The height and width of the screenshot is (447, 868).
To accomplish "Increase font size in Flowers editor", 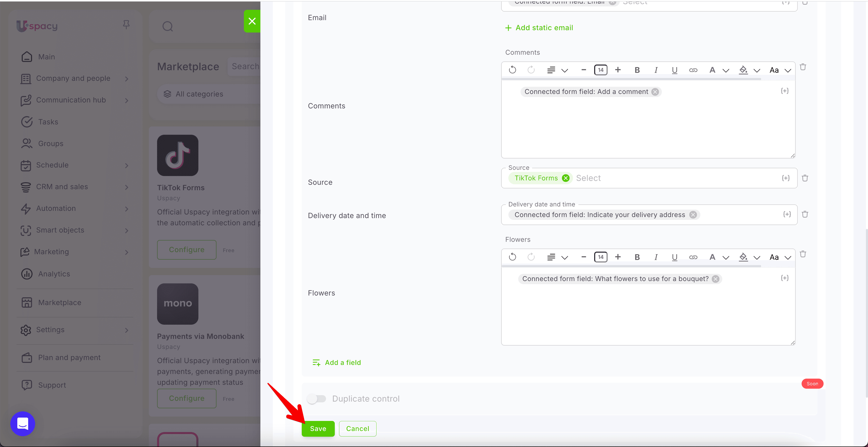I will tap(618, 257).
